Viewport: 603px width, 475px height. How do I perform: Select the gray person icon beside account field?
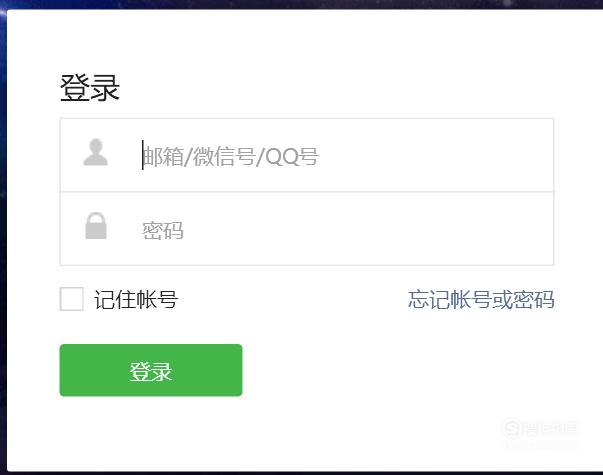pyautogui.click(x=95, y=152)
